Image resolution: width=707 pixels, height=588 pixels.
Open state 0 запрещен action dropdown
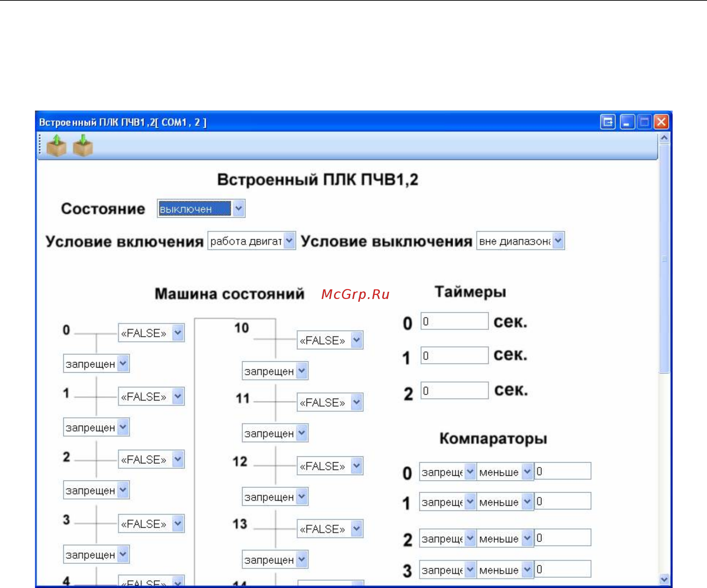point(96,363)
